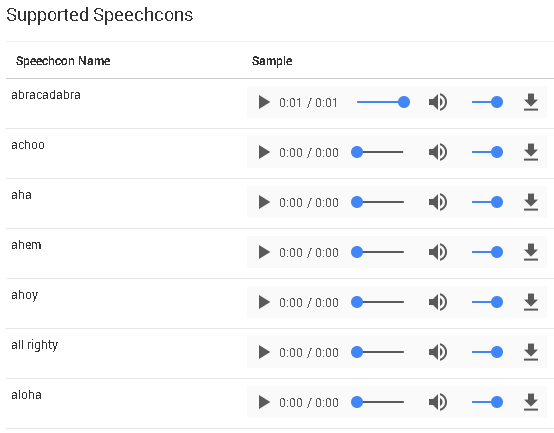This screenshot has height=433, width=554.
Task: Play the aloha speechcon sample
Action: coord(264,402)
